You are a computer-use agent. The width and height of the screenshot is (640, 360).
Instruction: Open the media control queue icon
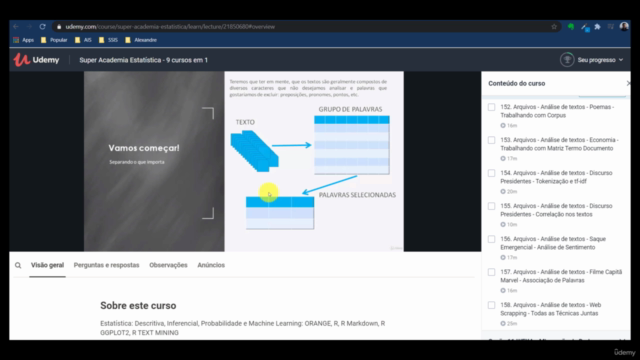pos(611,27)
